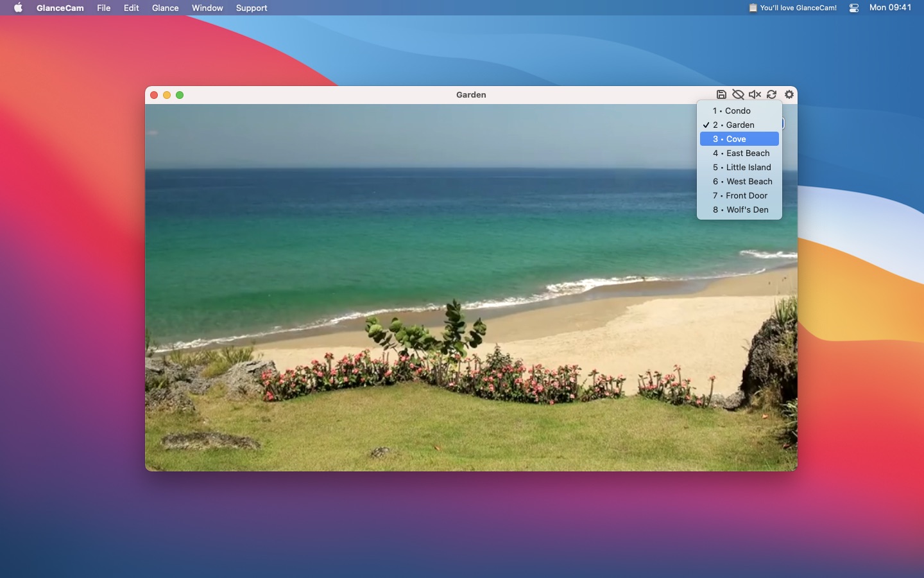Pick 5 • Little Island camera
Screen dimensions: 924x578
pos(739,167)
